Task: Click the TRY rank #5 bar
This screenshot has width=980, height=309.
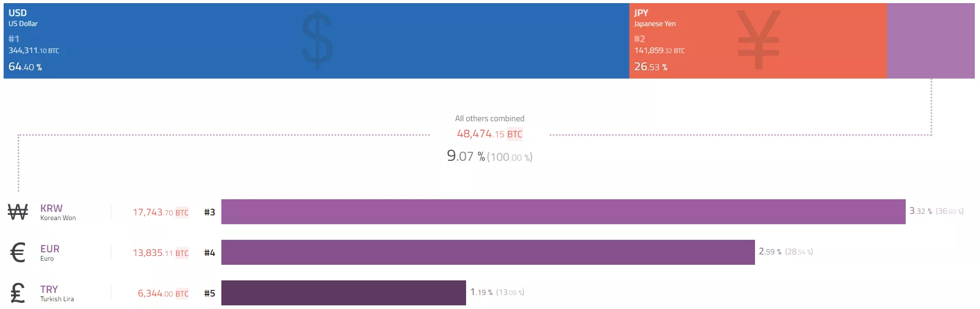Action: (343, 293)
